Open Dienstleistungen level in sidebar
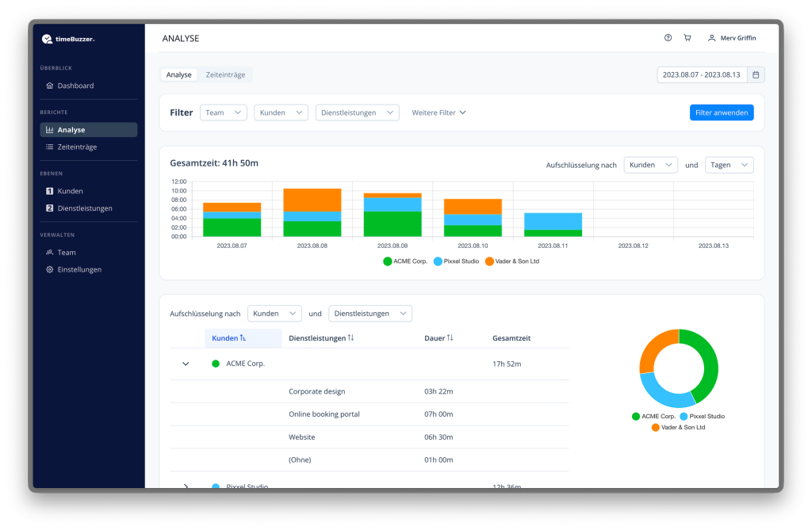The height and width of the screenshot is (530, 812). click(89, 208)
